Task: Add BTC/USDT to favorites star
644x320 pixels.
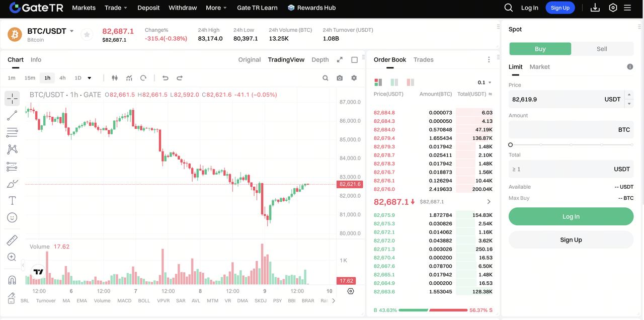Action: coord(87,35)
